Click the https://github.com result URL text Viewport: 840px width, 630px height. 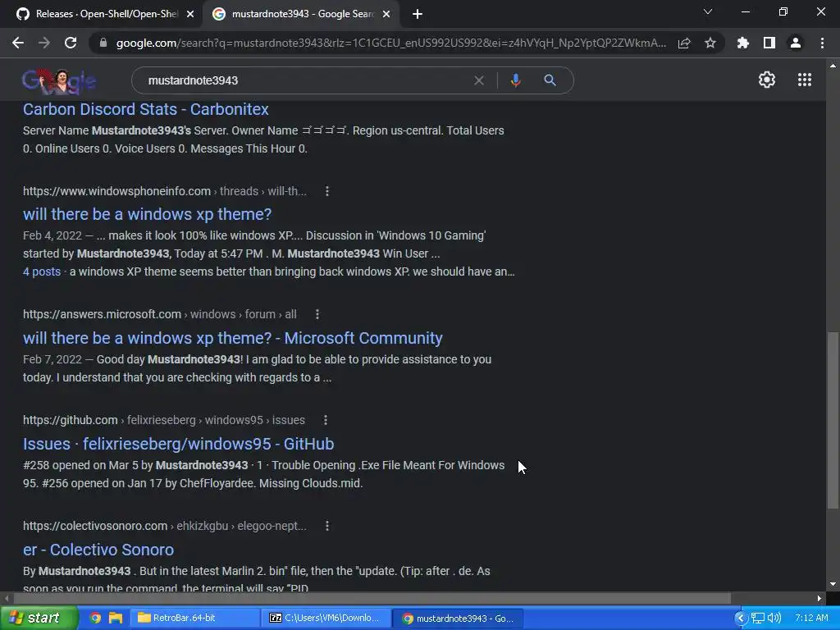(x=71, y=420)
